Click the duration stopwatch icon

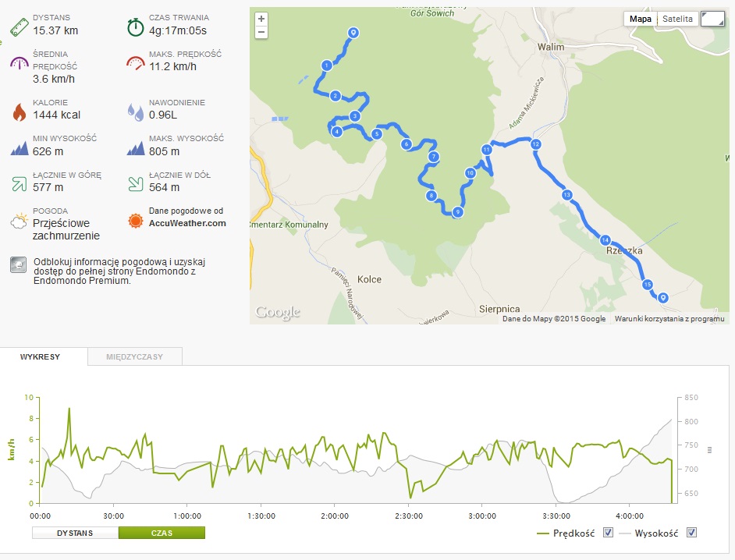(136, 27)
